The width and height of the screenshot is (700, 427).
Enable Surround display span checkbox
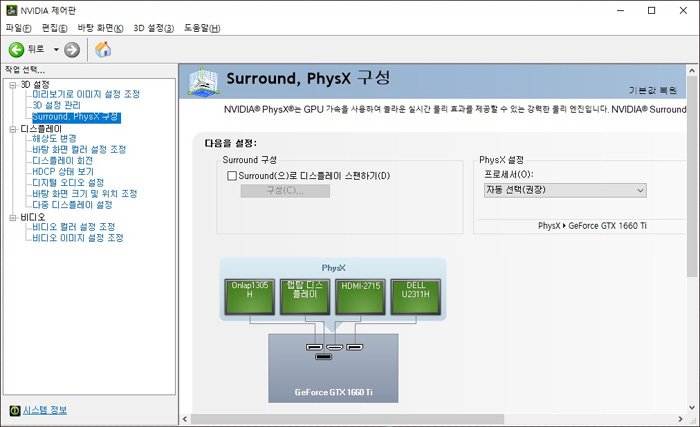[x=232, y=176]
